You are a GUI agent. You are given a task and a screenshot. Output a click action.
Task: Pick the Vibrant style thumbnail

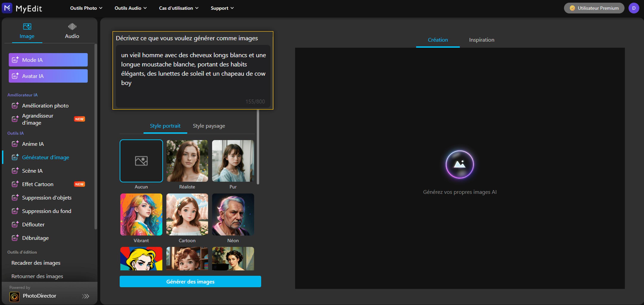141,214
